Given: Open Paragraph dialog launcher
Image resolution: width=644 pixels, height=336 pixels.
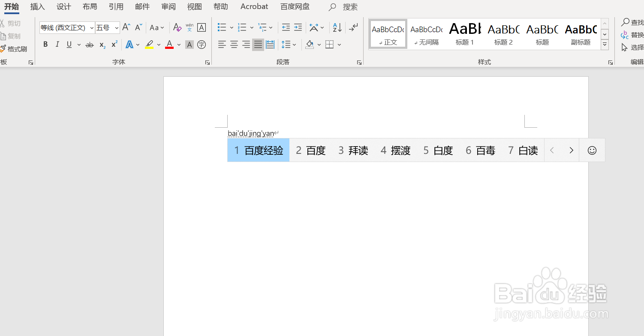Looking at the screenshot, I should click(359, 63).
